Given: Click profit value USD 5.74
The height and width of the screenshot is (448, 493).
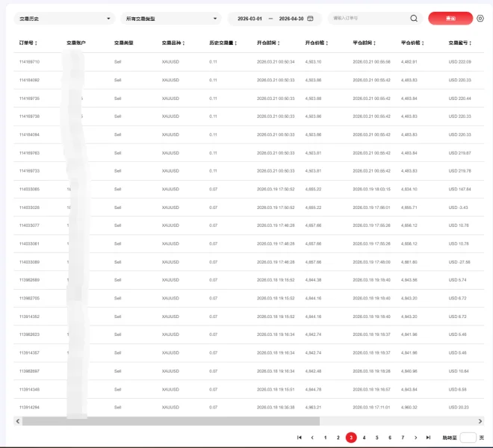Looking at the screenshot, I should tap(457, 280).
